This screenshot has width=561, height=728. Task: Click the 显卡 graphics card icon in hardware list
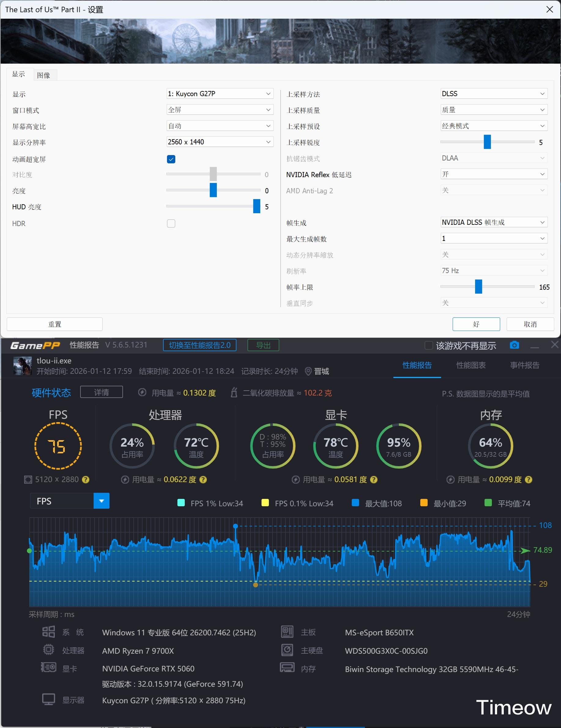49,668
